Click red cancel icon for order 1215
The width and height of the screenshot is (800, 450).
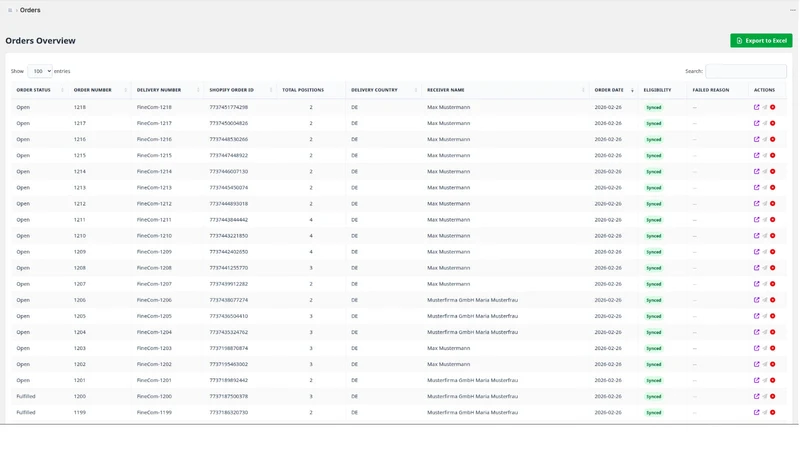772,155
